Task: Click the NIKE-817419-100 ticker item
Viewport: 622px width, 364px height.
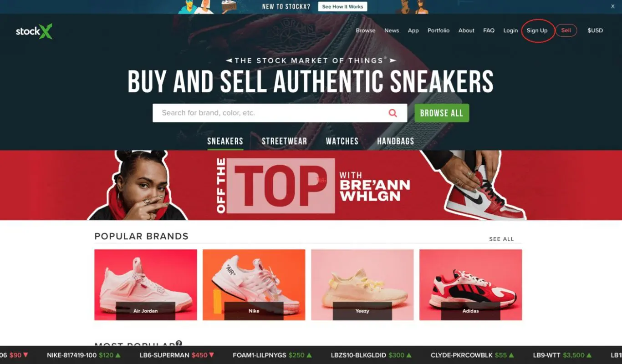Action: click(x=83, y=355)
